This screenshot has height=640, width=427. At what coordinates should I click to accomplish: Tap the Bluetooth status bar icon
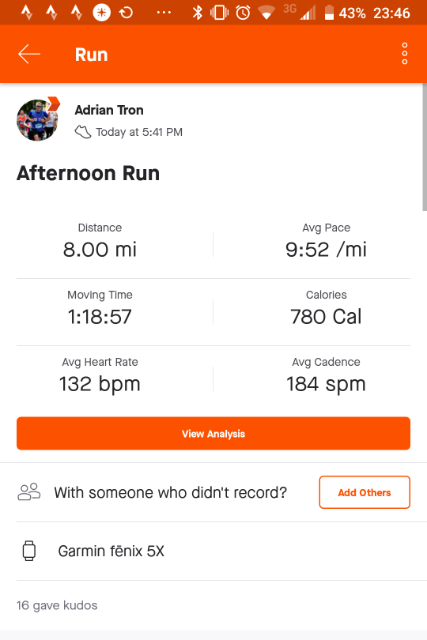point(198,13)
